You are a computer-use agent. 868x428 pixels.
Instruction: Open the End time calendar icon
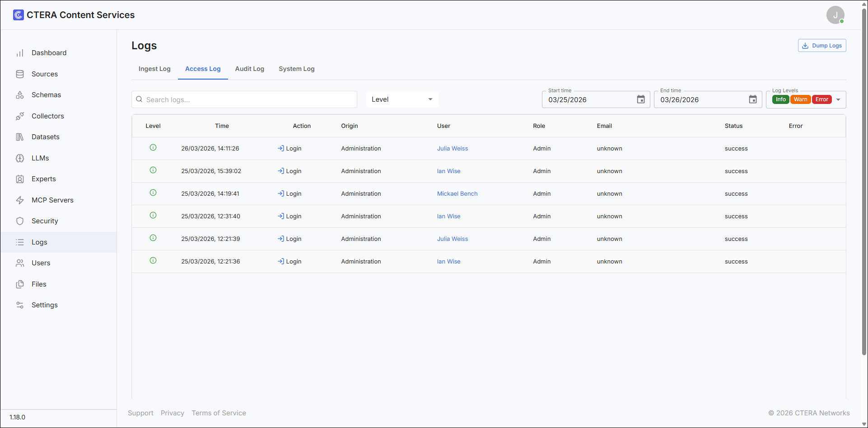tap(753, 99)
